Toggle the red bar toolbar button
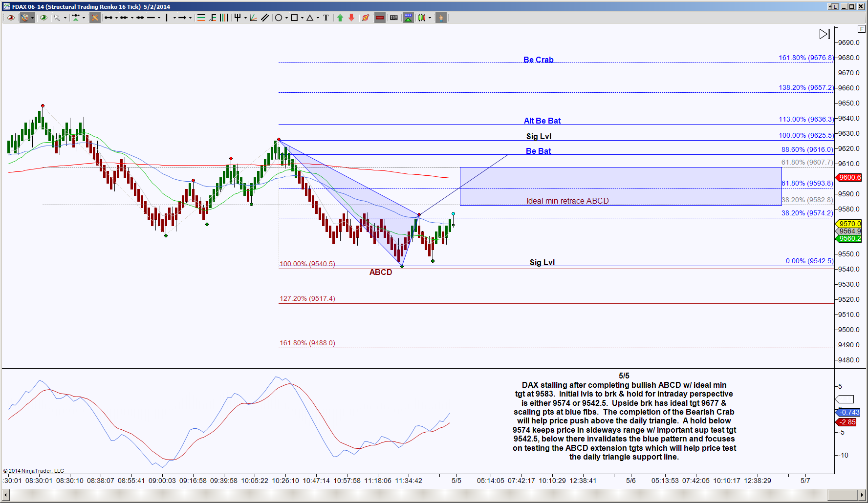 [x=380, y=18]
